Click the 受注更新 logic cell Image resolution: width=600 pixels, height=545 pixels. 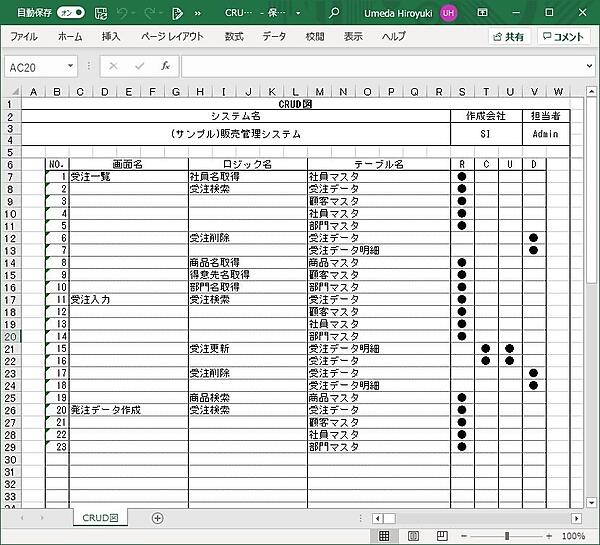(x=248, y=349)
